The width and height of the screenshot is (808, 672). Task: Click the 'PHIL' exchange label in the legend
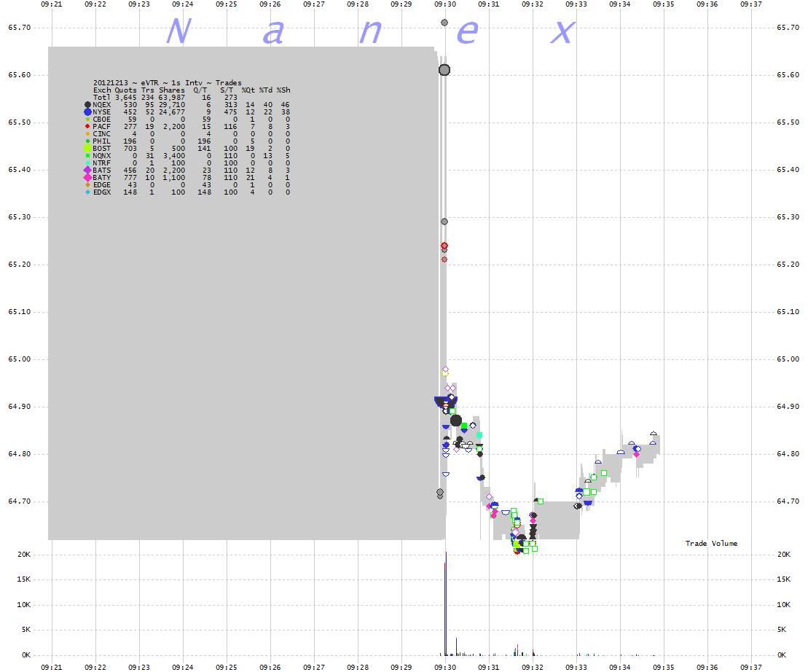[x=101, y=141]
